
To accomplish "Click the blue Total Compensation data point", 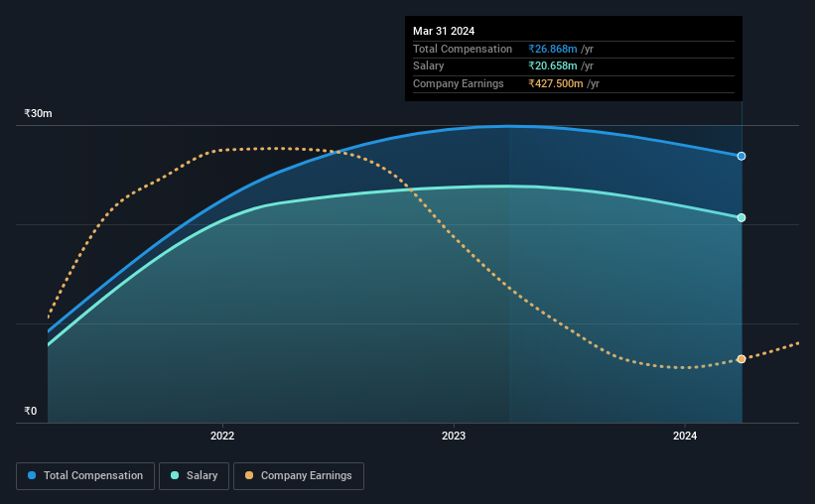I will click(x=742, y=156).
